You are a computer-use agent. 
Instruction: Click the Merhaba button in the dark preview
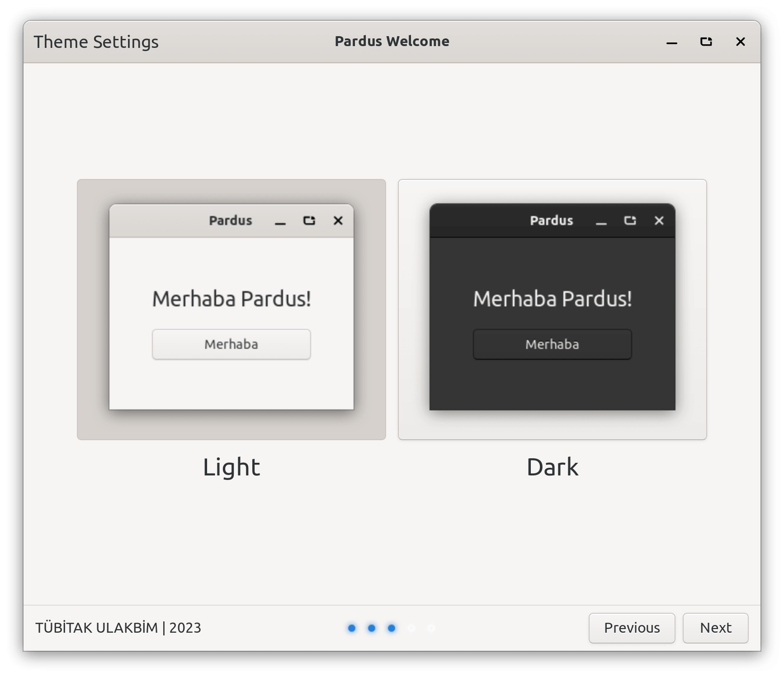click(552, 344)
